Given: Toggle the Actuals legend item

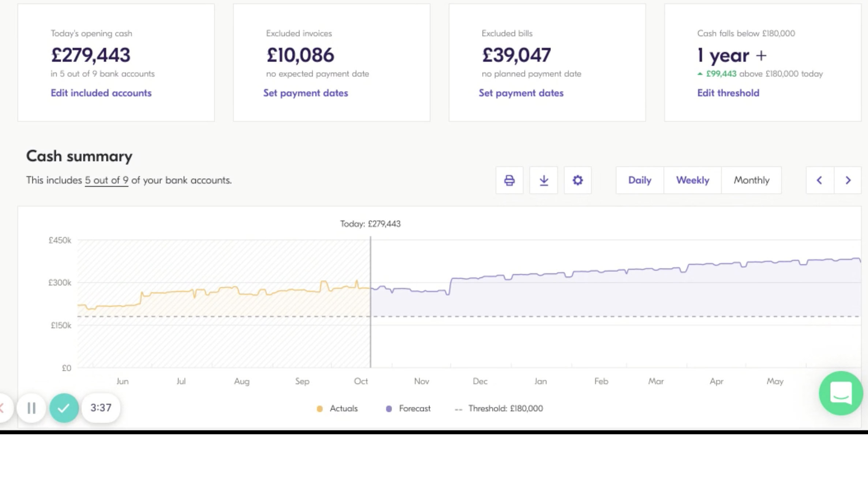Looking at the screenshot, I should pos(337,408).
